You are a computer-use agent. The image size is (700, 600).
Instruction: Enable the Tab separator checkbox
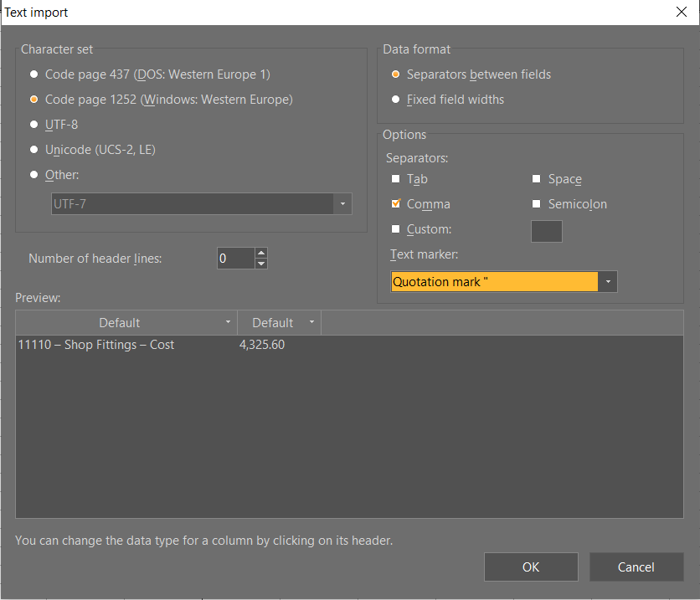pyautogui.click(x=396, y=179)
